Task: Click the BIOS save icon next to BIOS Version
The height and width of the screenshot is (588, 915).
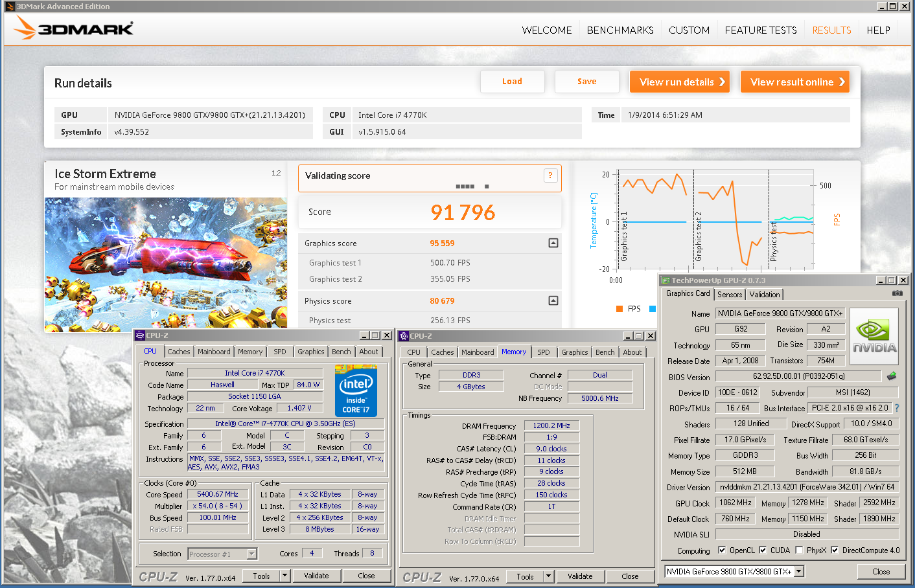Action: coord(892,376)
